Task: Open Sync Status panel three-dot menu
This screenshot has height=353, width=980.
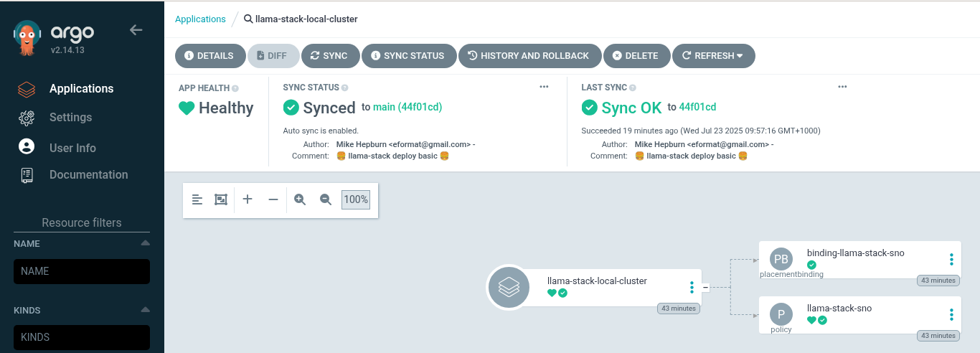Action: [544, 87]
